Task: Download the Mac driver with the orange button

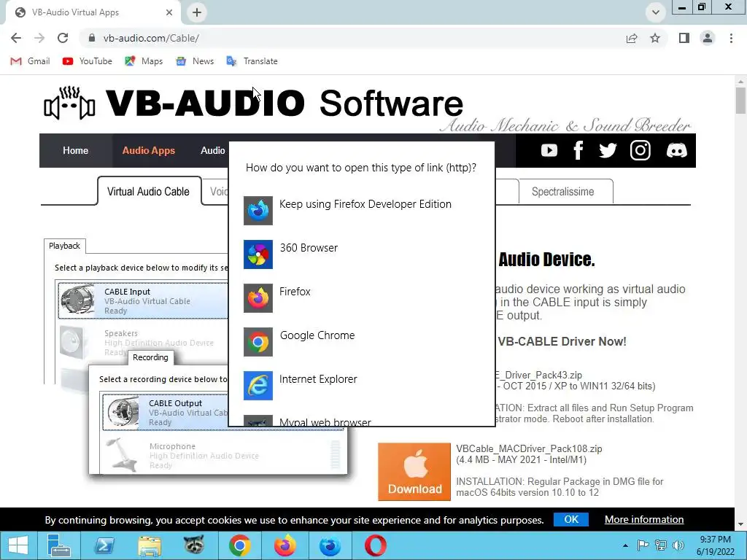Action: tap(414, 472)
